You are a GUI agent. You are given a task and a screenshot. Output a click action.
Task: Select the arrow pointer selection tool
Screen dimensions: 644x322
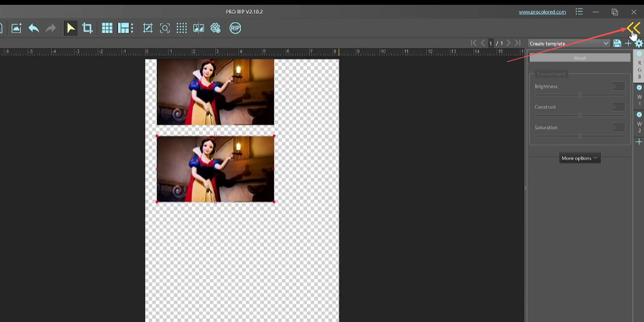coord(70,28)
